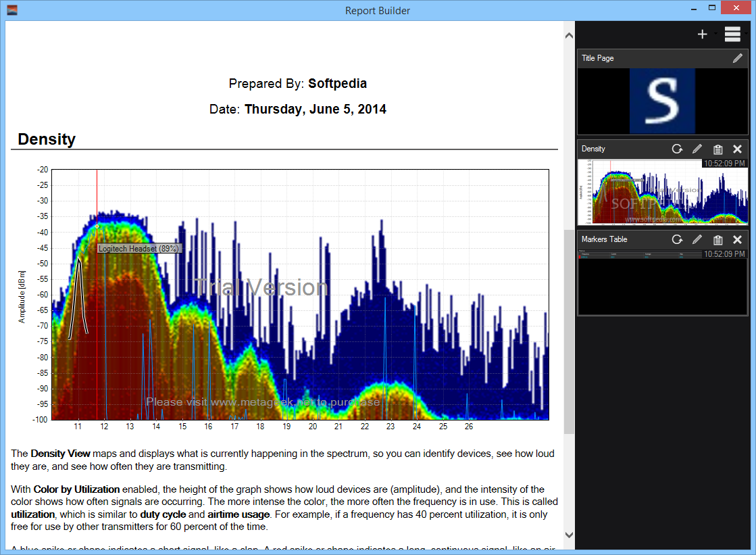Select the Density graph thumbnail

pyautogui.click(x=663, y=191)
